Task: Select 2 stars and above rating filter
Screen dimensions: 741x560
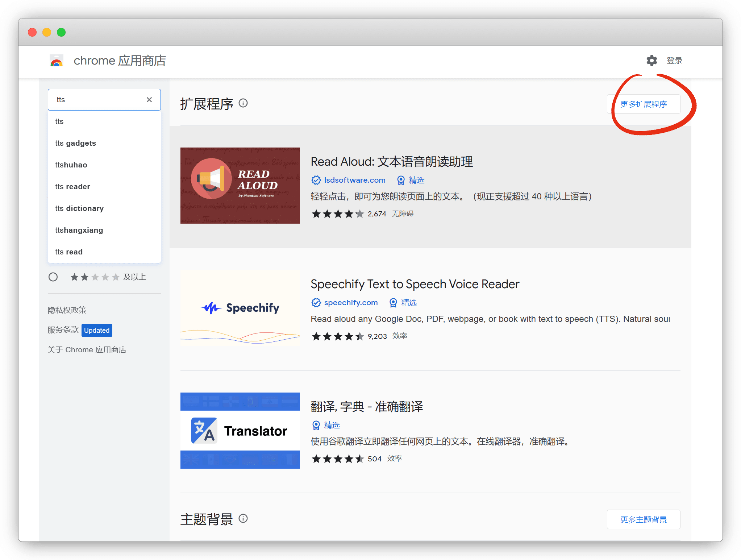Action: [53, 277]
